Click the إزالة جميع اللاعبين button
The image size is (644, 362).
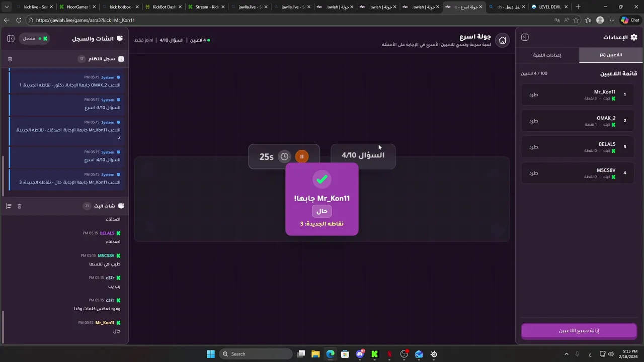(x=579, y=331)
